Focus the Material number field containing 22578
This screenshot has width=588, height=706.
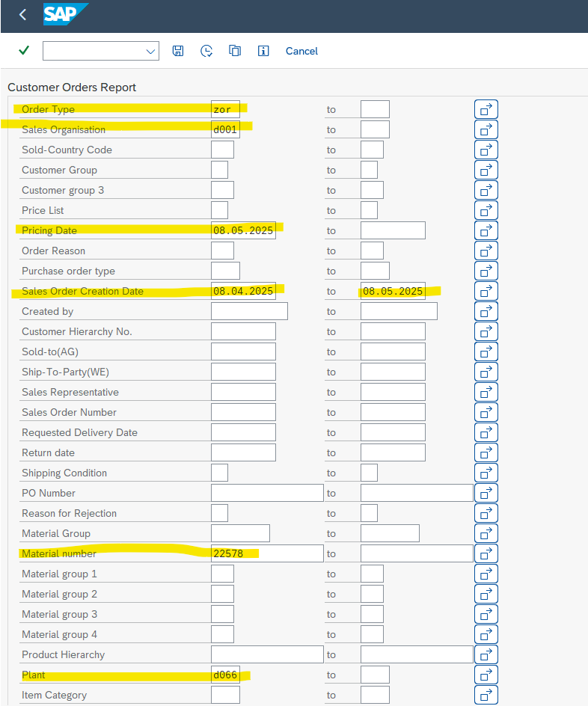pyautogui.click(x=267, y=553)
